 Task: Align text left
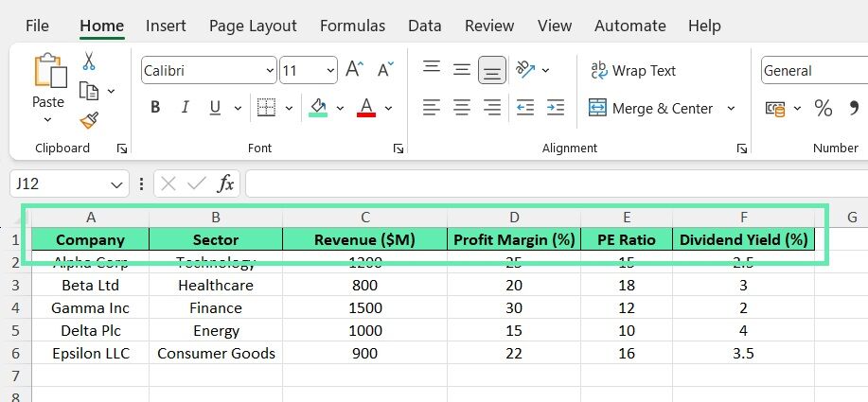[x=432, y=107]
